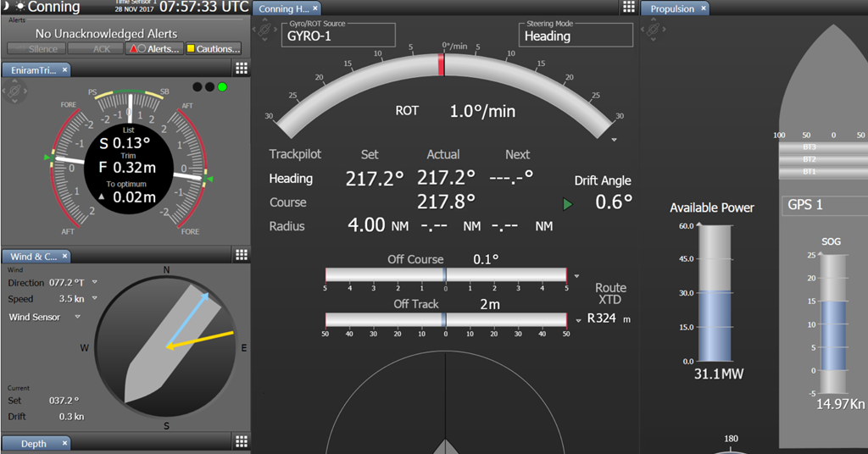Viewport: 868px width, 454px height.
Task: Open the Alerts... list button
Action: (153, 49)
